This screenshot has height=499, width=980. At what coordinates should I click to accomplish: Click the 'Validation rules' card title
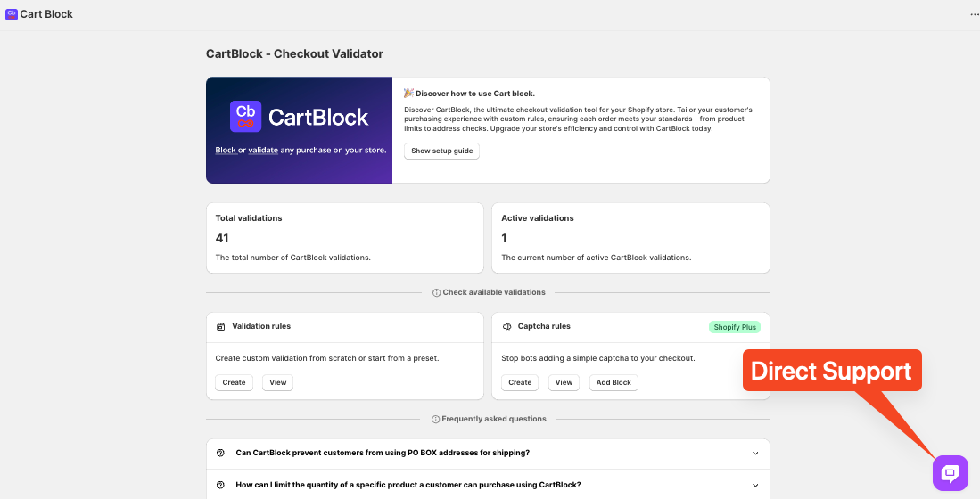coord(261,326)
